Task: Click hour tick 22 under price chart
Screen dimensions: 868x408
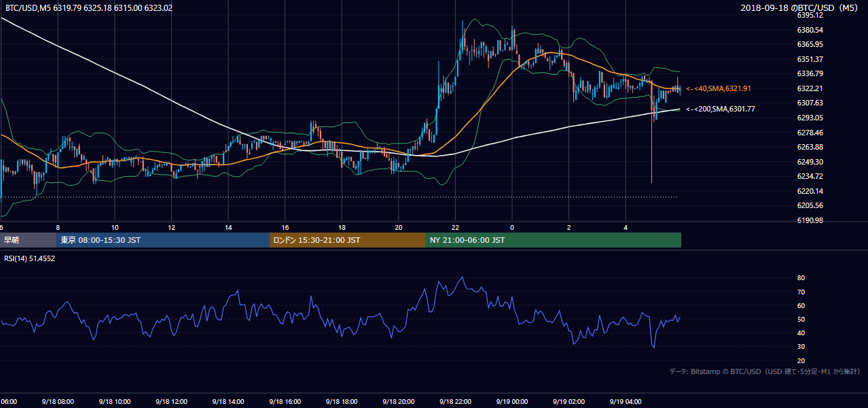Action: pos(455,227)
